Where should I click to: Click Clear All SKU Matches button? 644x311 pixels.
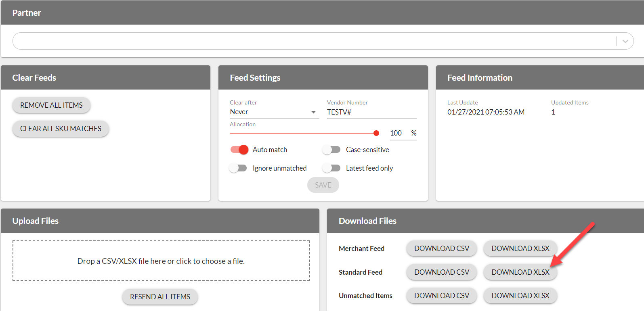(61, 129)
